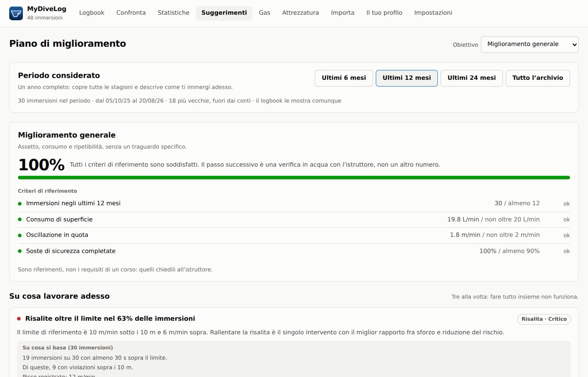Open the Logbook tab
Viewport: 588px width, 377px height.
click(92, 13)
